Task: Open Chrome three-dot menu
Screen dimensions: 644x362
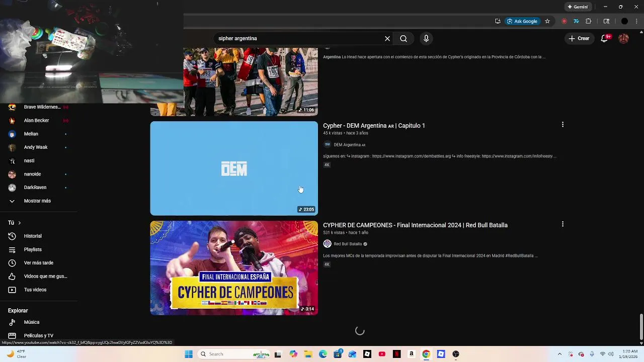Action: [x=637, y=21]
